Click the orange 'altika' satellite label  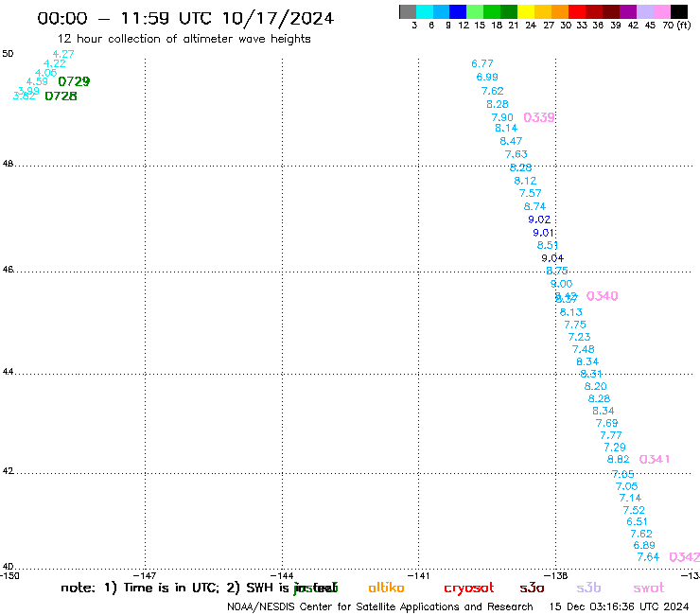point(386,588)
